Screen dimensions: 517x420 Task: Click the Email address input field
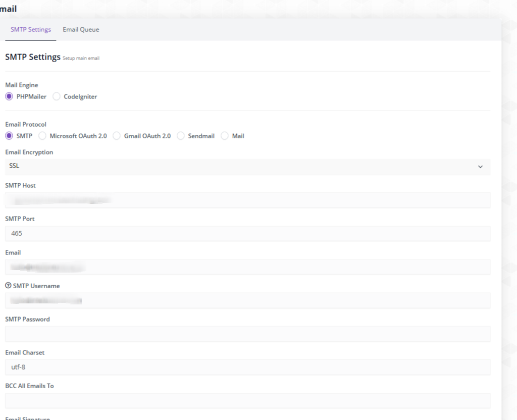(x=247, y=267)
